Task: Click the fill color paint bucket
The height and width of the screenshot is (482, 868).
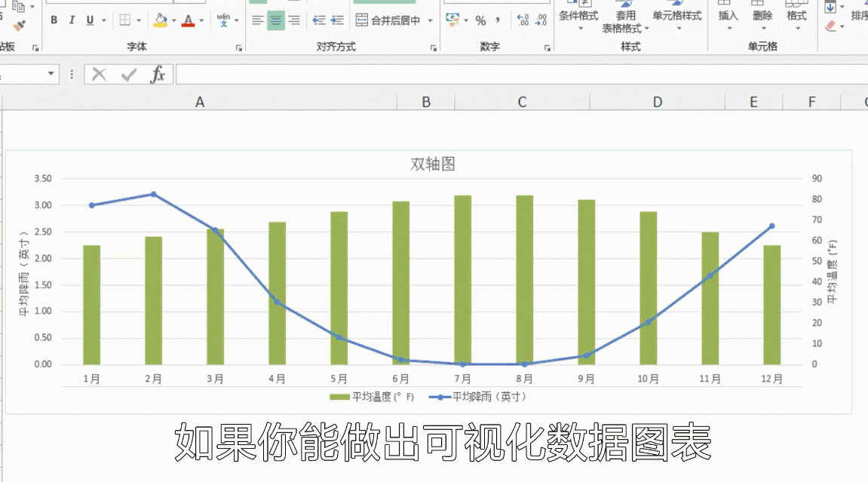Action: (x=161, y=20)
